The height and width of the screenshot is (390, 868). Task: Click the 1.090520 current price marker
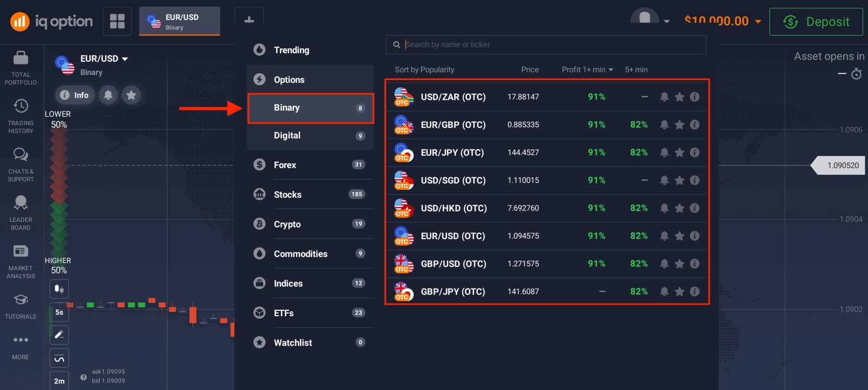838,165
